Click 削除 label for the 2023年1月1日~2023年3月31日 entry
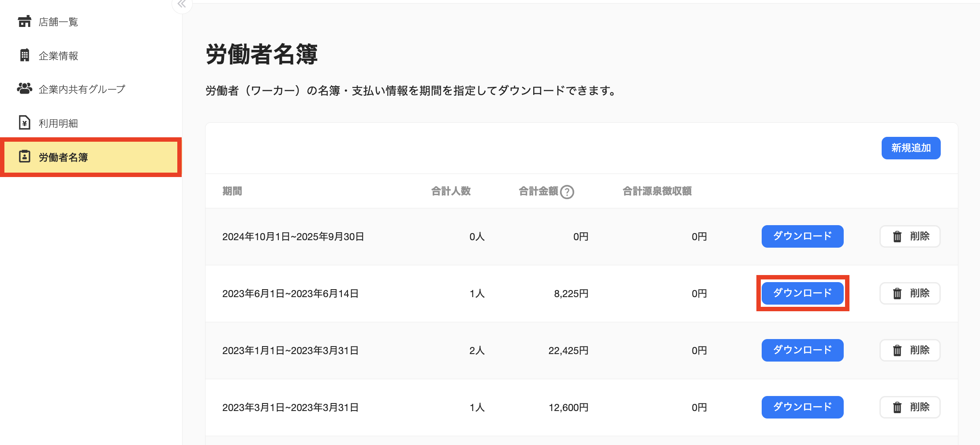Image resolution: width=980 pixels, height=445 pixels. pos(920,350)
